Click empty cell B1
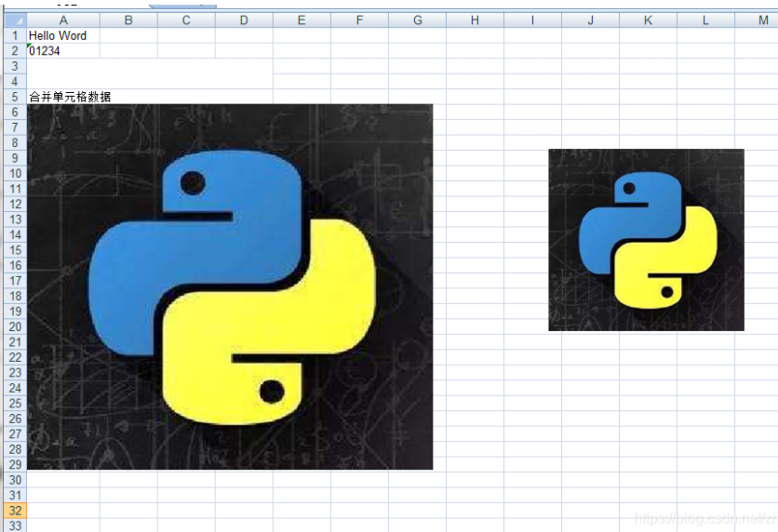 pos(128,35)
